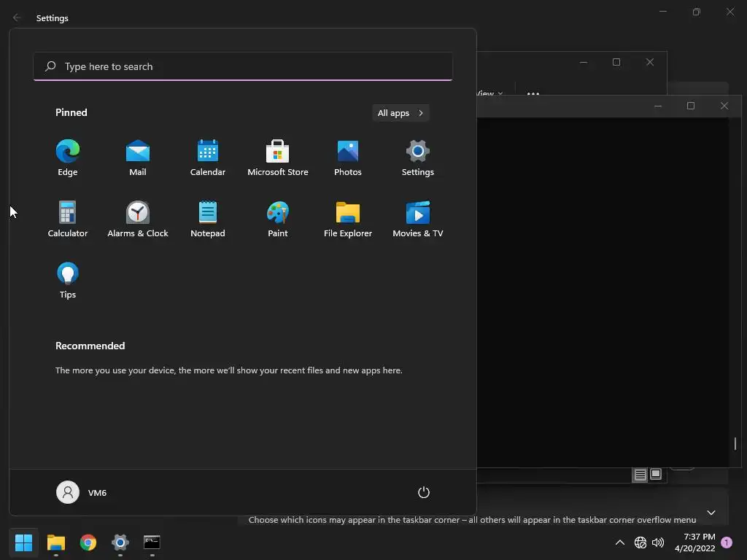Focus the Type here to search box

point(243,66)
